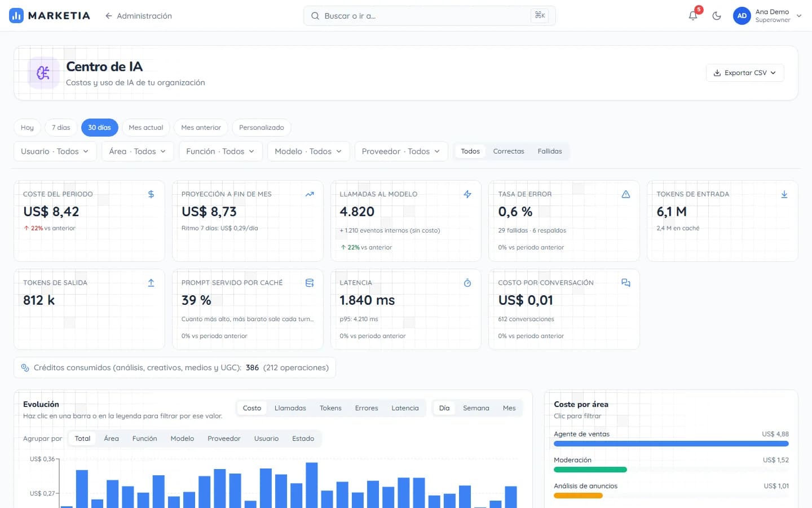The width and height of the screenshot is (812, 508).
Task: Click the 1.840 ms latency value
Action: tap(367, 300)
